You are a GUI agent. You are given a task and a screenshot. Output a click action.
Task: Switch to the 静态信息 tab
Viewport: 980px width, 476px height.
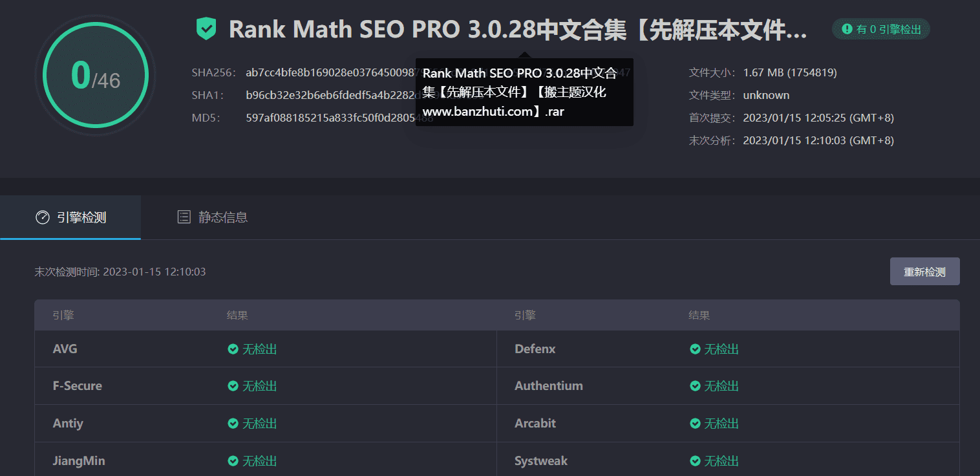click(212, 217)
